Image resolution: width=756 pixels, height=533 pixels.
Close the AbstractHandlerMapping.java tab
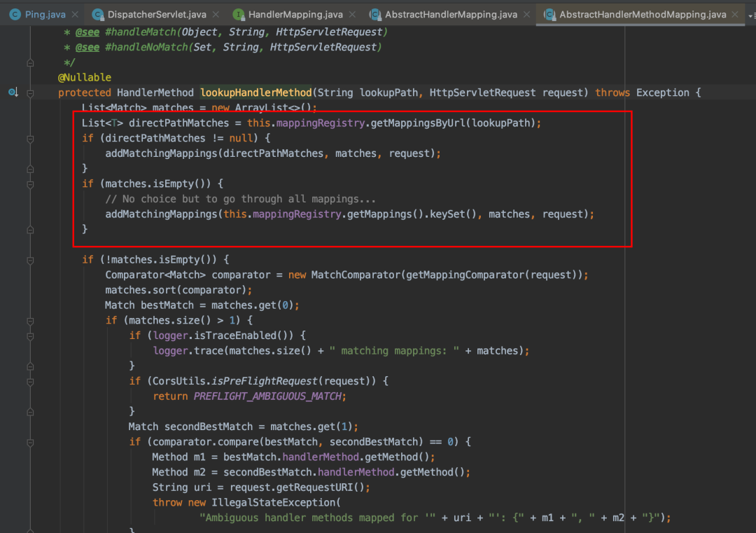pyautogui.click(x=526, y=14)
